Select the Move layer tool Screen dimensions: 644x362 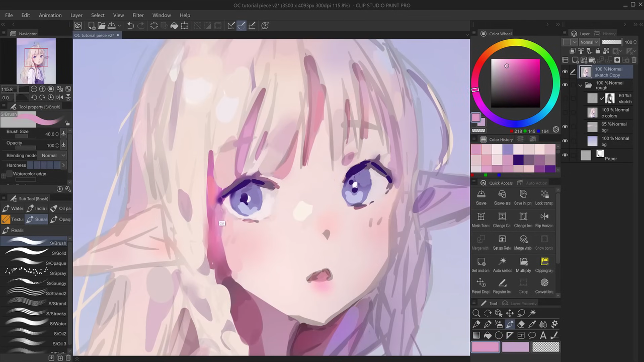click(x=510, y=313)
